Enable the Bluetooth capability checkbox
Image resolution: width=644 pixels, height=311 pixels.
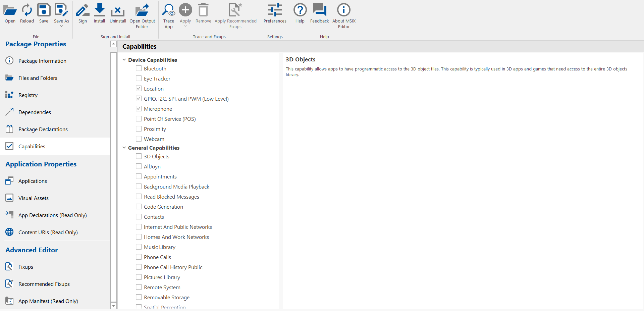(139, 68)
